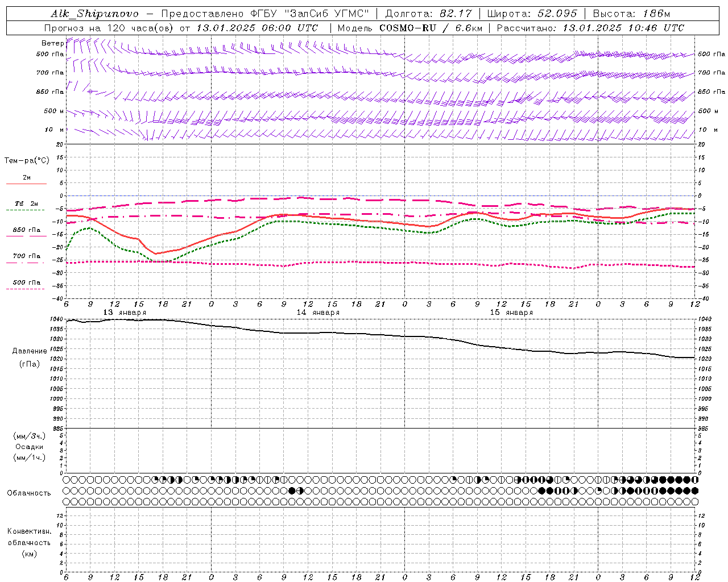Select the Широта: 52.095 header value

pos(532,14)
